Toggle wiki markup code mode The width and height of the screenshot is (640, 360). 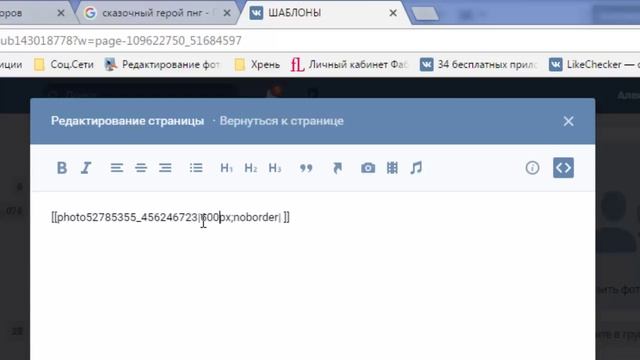(563, 168)
